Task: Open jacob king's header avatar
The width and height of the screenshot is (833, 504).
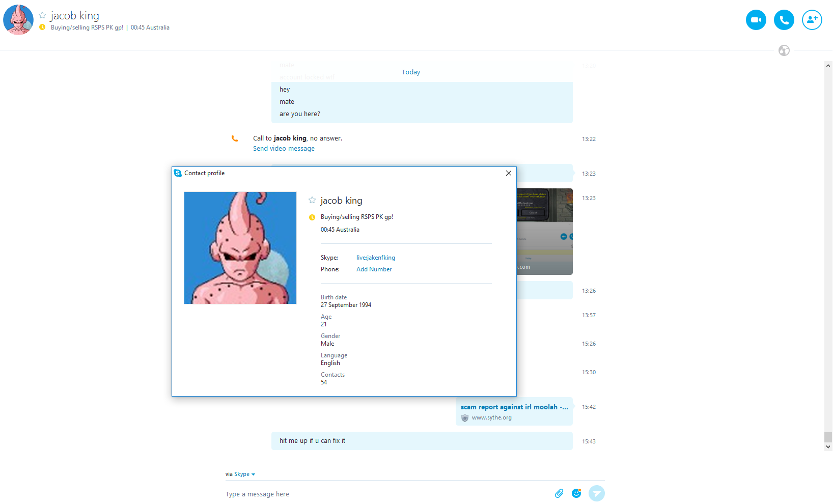Action: click(18, 20)
